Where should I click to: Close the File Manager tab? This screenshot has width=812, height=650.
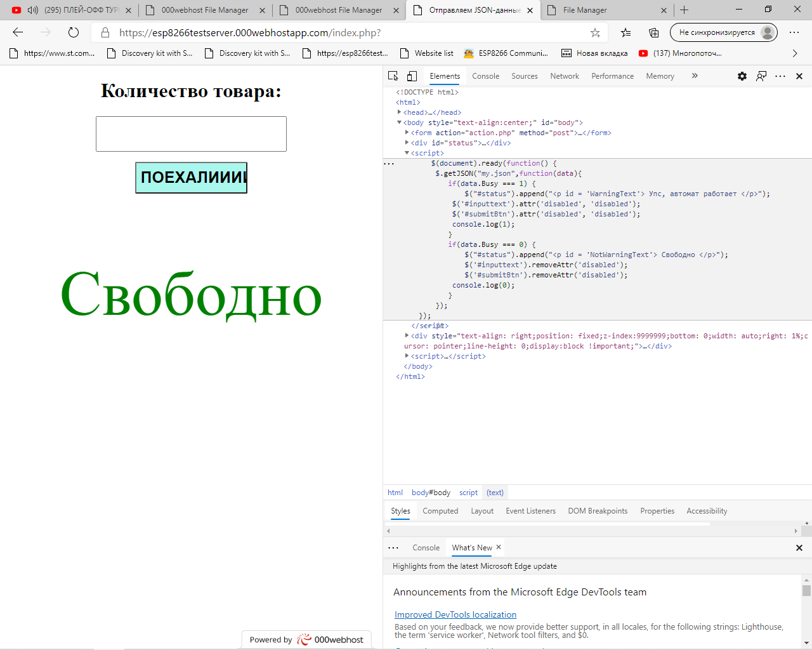[664, 10]
